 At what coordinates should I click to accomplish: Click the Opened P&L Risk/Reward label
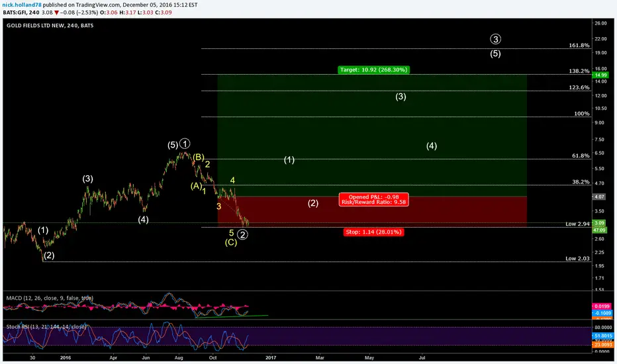click(373, 199)
